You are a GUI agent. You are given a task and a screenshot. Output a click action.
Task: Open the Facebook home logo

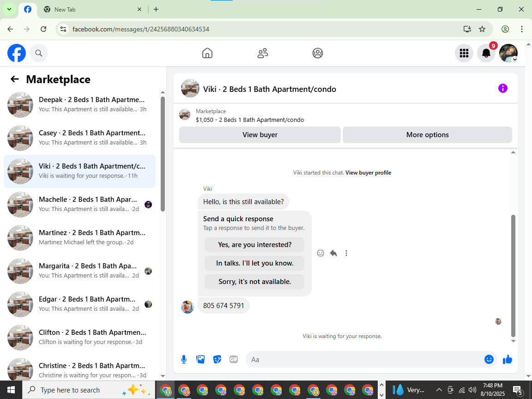tap(17, 53)
